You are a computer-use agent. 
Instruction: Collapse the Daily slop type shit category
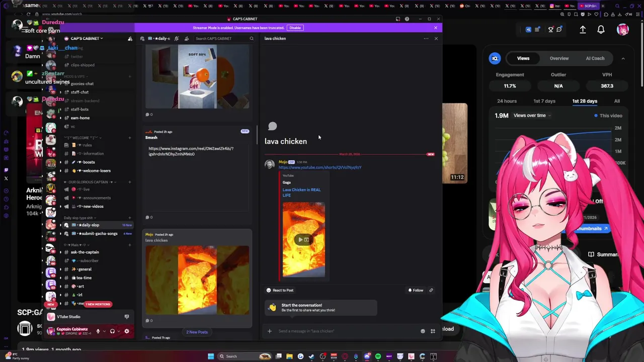(x=79, y=218)
